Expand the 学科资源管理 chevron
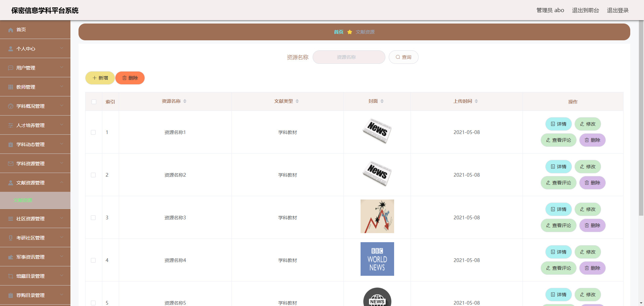 tap(62, 163)
